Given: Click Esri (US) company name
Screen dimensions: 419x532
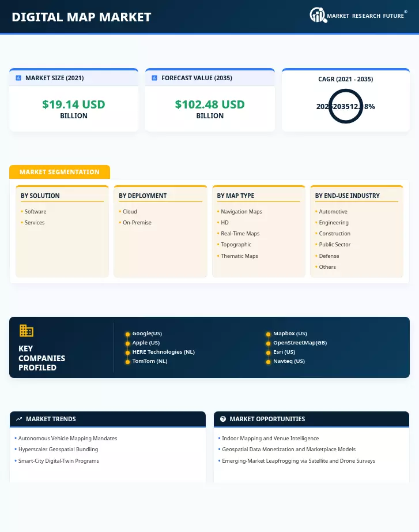Looking at the screenshot, I should coord(284,352).
